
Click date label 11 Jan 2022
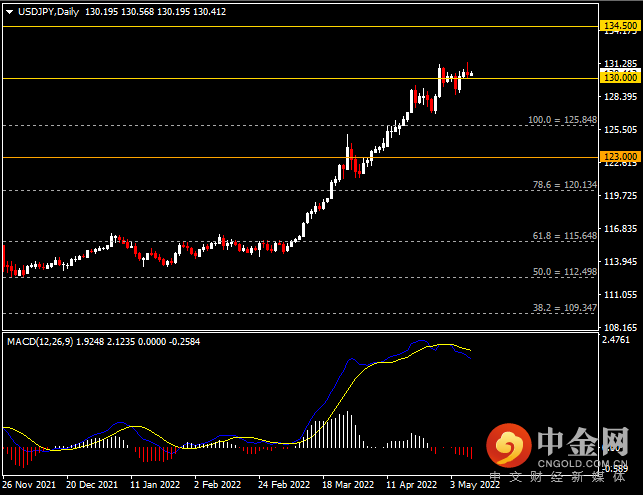coord(155,485)
